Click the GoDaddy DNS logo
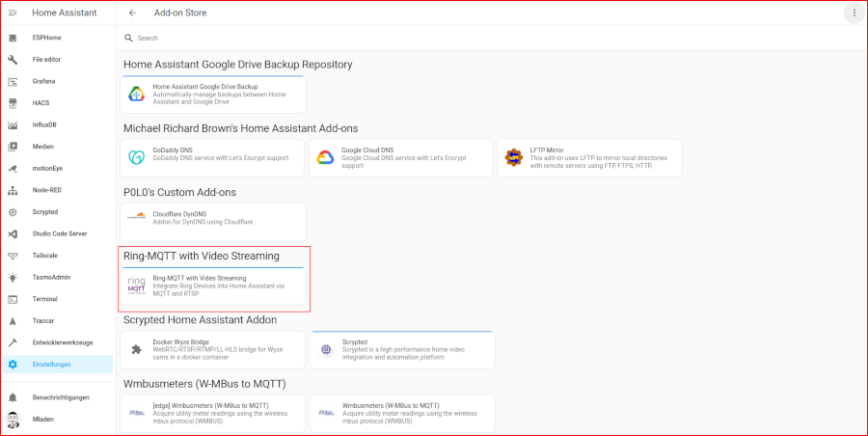The width and height of the screenshot is (868, 436). [136, 158]
